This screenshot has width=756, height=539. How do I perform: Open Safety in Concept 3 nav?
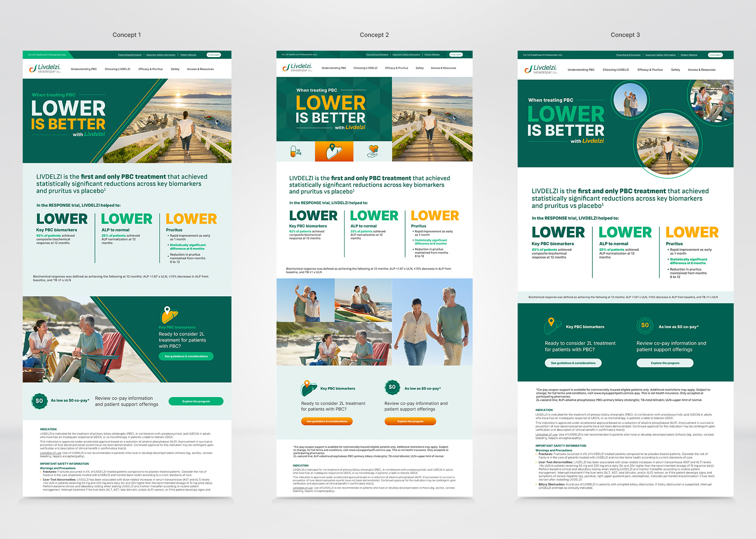675,70
